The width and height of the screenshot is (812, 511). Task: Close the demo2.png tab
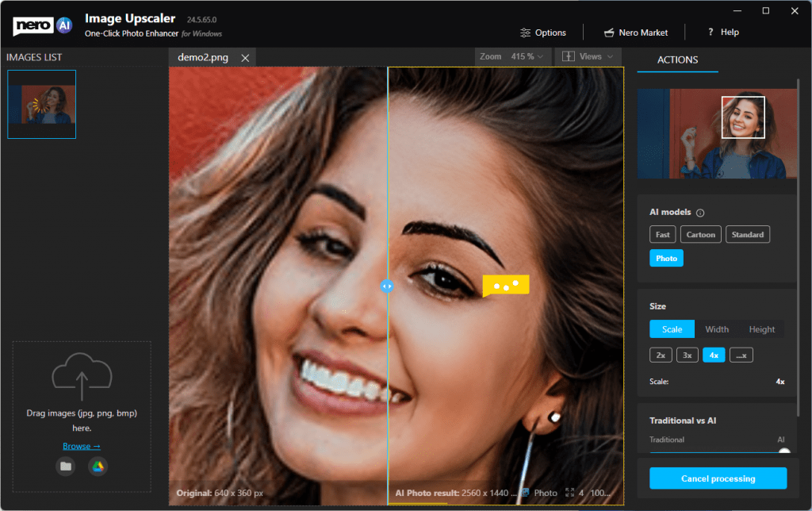245,58
